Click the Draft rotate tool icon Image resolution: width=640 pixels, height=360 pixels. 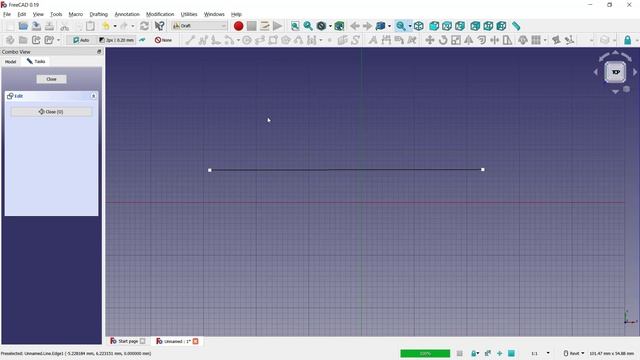point(443,40)
